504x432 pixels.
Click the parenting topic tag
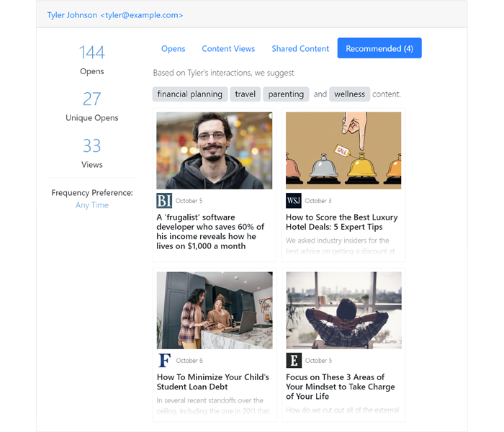(x=286, y=94)
